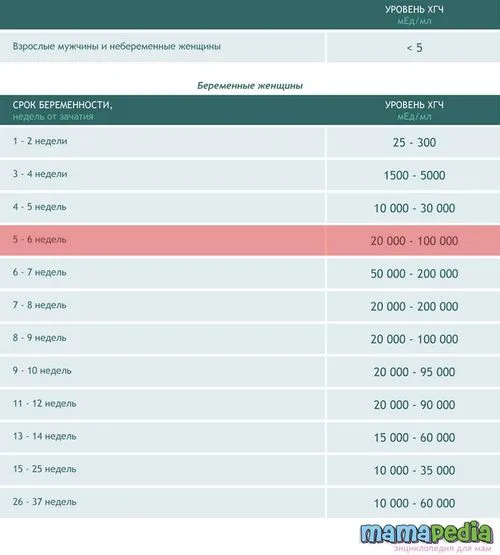The height and width of the screenshot is (555, 500).
Task: Click the '20 000 - 200 000' value
Action: (x=414, y=307)
